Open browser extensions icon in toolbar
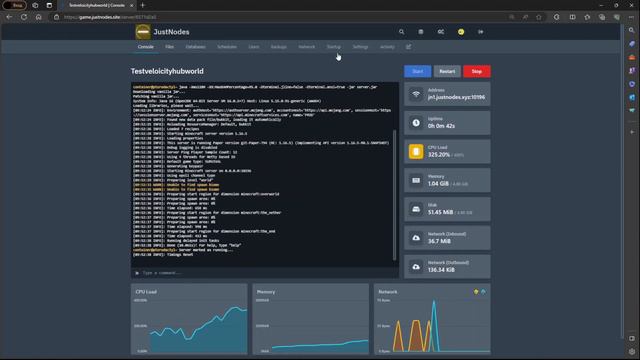Viewport: 640px width, 360px height. point(556,17)
